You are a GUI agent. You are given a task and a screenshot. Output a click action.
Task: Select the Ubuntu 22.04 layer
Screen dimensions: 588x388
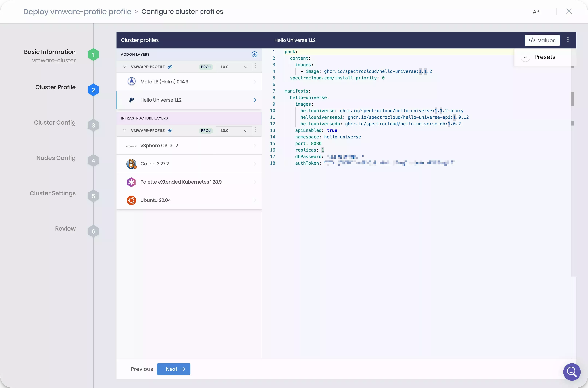click(x=189, y=200)
